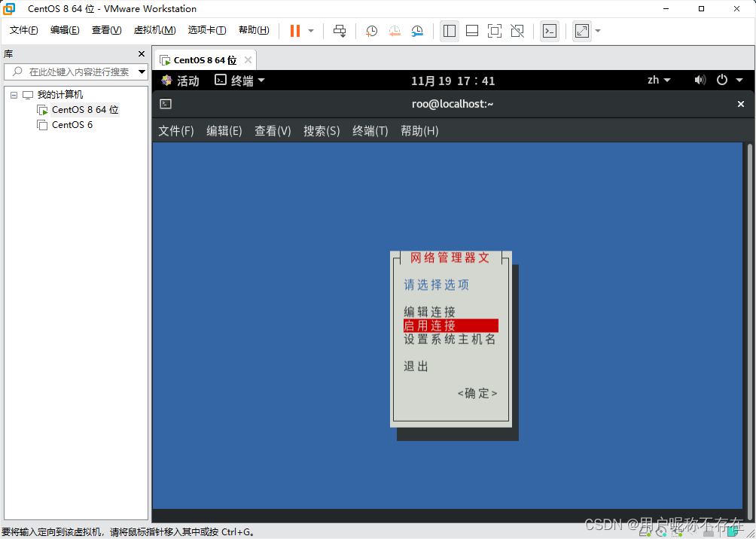This screenshot has height=539, width=756.
Task: Select CentOS 6 in library tree
Action: 72,125
